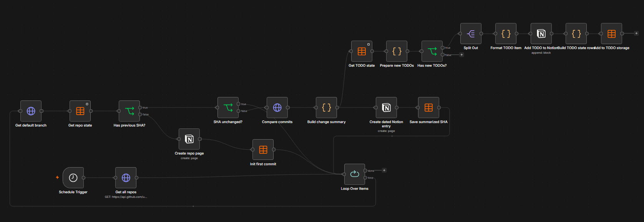
Task: Select the Add TODO to Notion node
Action: pyautogui.click(x=541, y=33)
